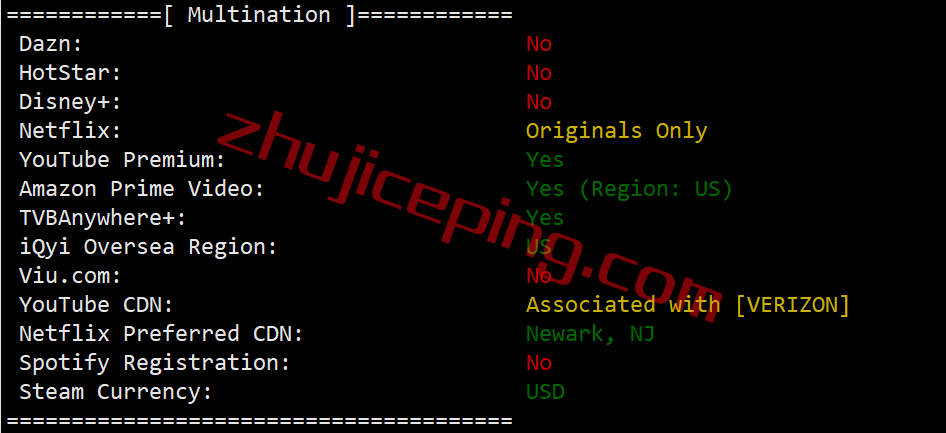Click the YouTube Premium label
Viewport: 946px width, 433px height.
pos(122,160)
